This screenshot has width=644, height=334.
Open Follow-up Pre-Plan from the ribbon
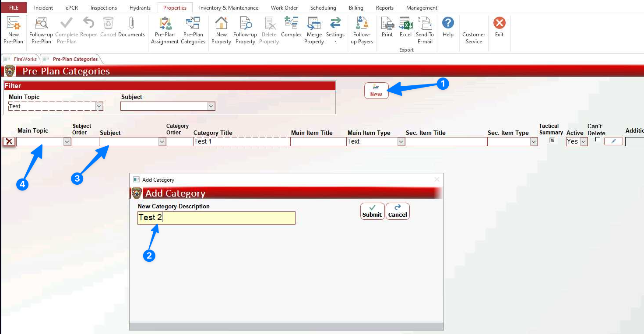(x=41, y=30)
